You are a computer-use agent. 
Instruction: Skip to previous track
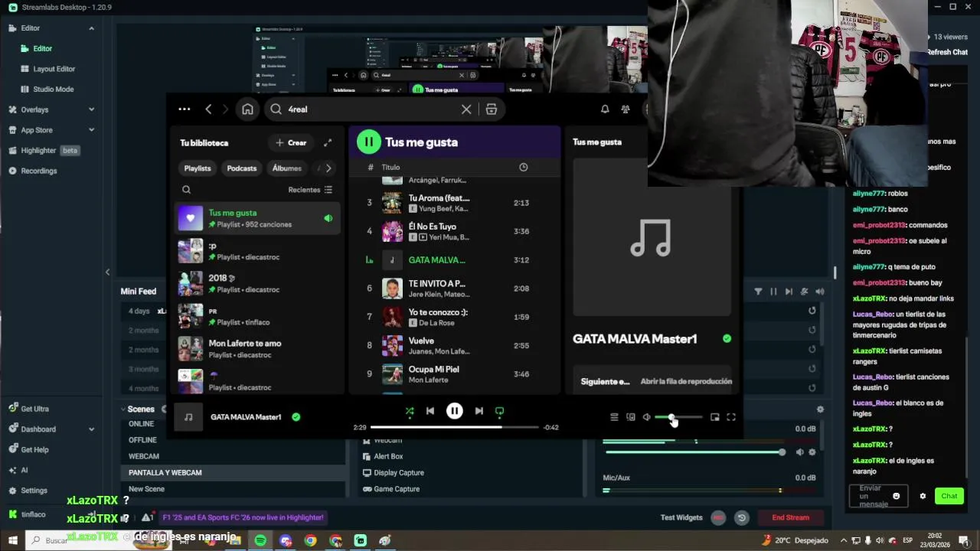(430, 411)
